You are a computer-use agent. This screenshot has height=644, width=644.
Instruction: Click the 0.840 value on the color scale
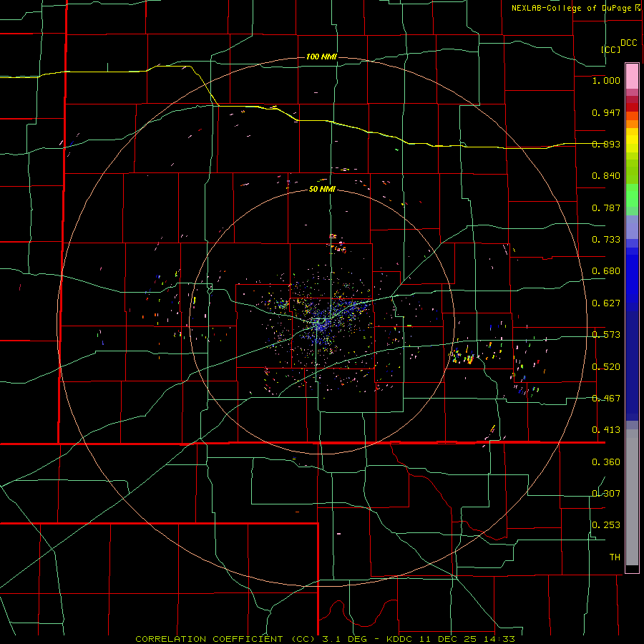606,176
